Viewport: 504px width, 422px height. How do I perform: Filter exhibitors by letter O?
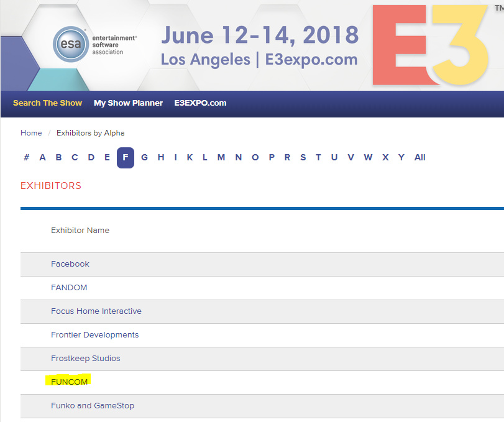(x=255, y=157)
